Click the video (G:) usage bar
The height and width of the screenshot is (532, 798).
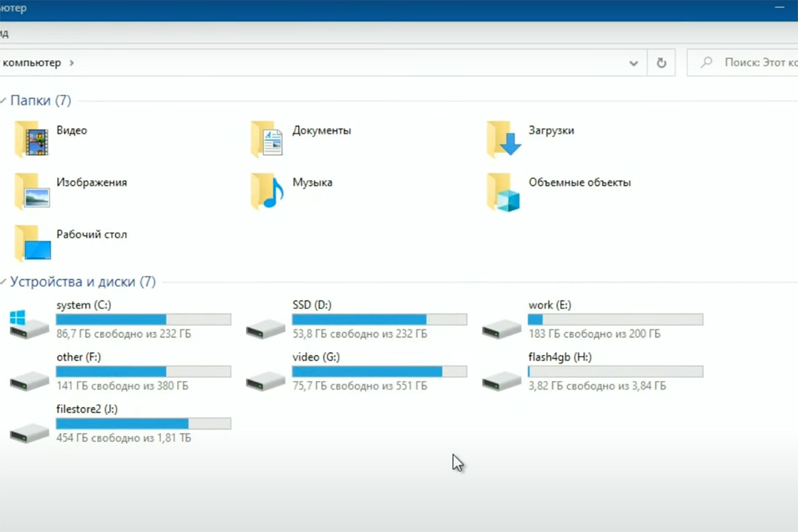coord(380,371)
